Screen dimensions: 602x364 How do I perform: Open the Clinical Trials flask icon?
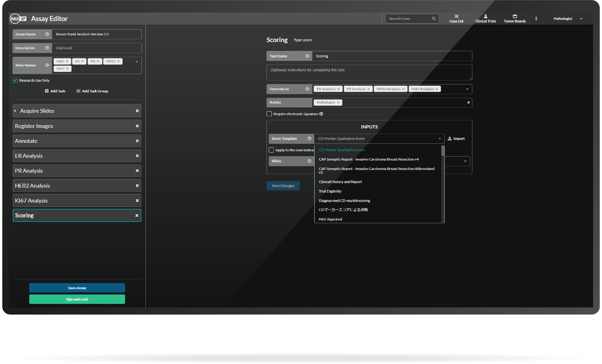pos(486,16)
